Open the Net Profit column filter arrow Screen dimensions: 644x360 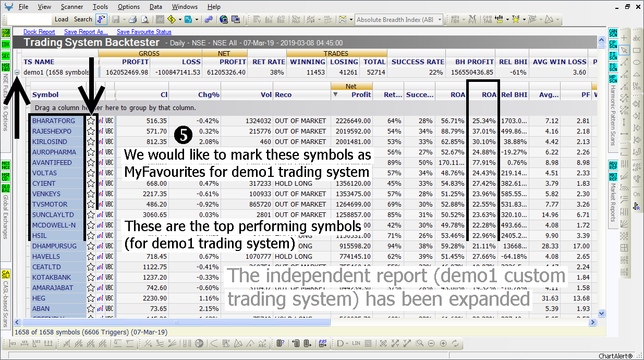click(335, 94)
